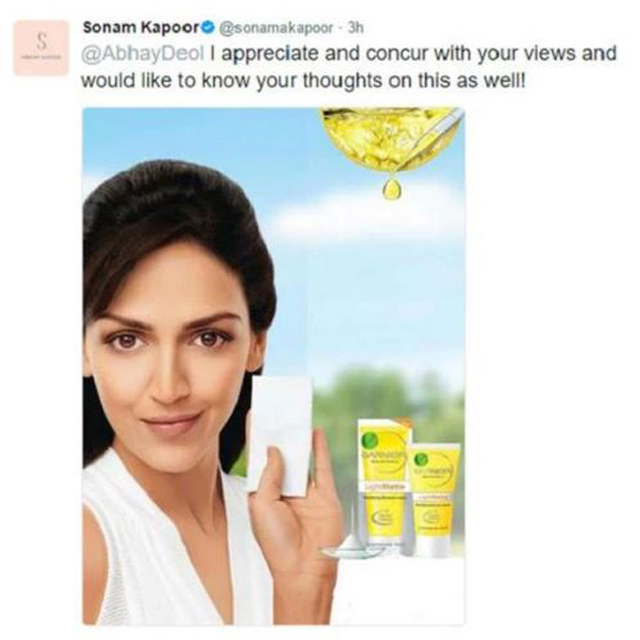This screenshot has height=640, width=640.
Task: Click the yellow droplet under the lemon
Action: (x=392, y=189)
